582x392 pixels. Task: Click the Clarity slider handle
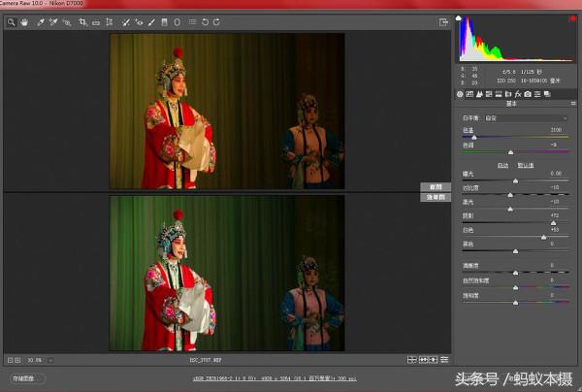[x=516, y=273]
